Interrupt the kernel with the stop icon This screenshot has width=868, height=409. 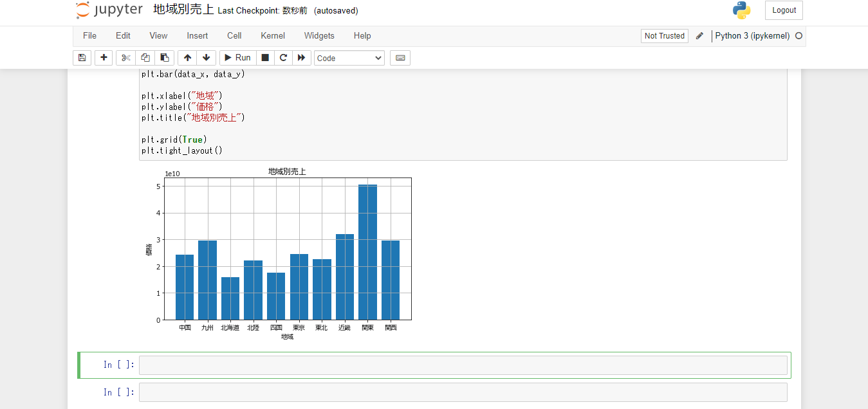click(x=265, y=57)
